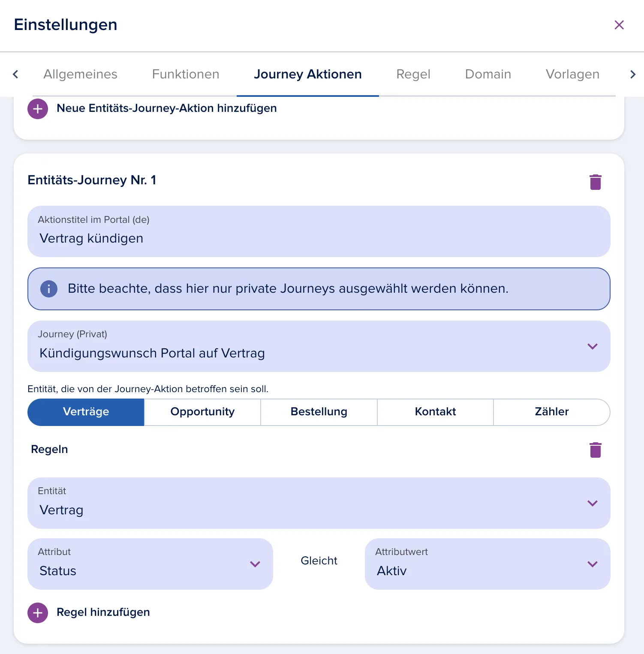Choose Zähler in the entity selector
Viewport: 644px width, 654px height.
(x=552, y=412)
